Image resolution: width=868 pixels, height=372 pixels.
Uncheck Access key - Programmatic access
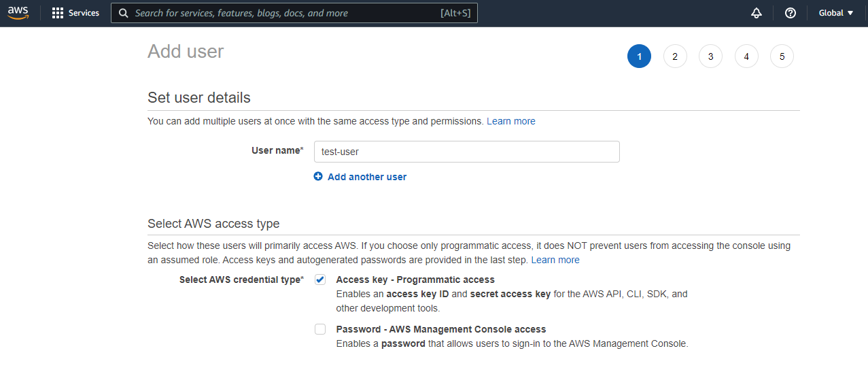(x=320, y=280)
